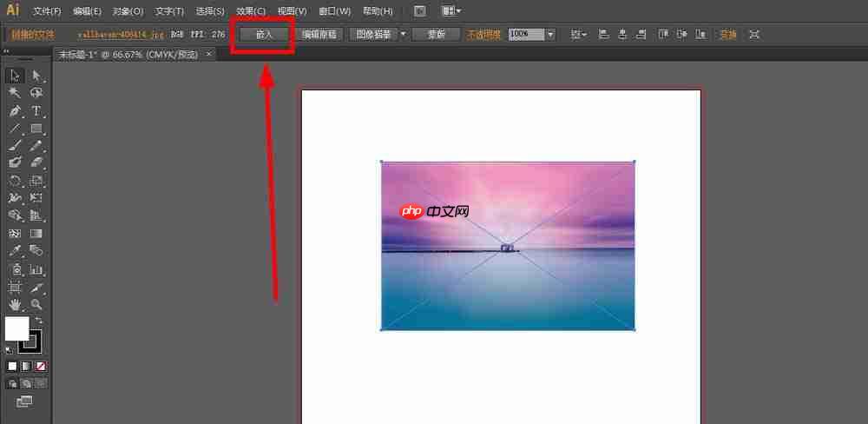Select the Hand tool

(x=15, y=304)
